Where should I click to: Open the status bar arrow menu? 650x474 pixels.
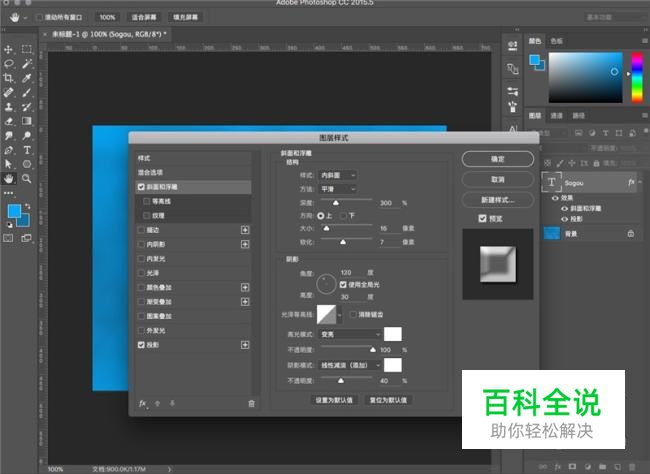click(169, 469)
